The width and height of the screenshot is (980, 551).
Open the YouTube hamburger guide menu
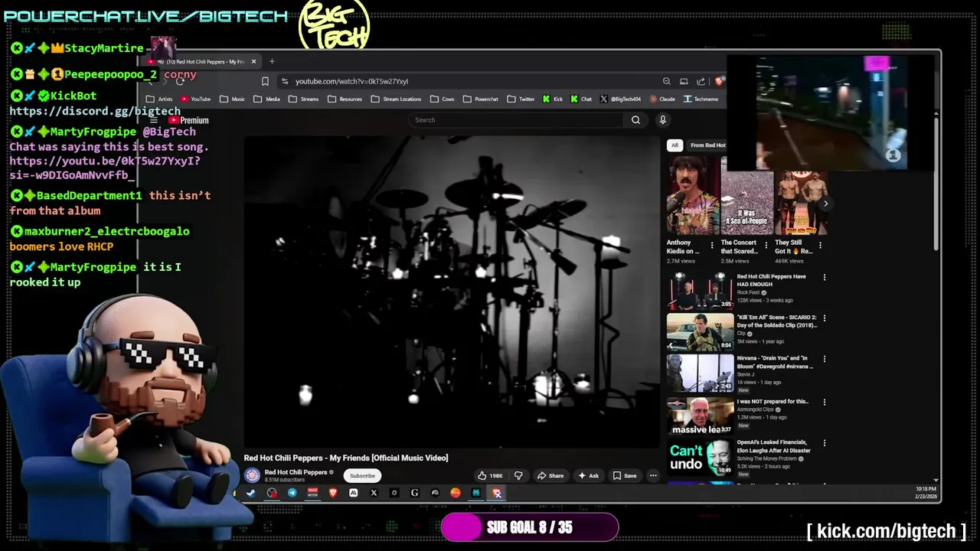click(x=154, y=120)
